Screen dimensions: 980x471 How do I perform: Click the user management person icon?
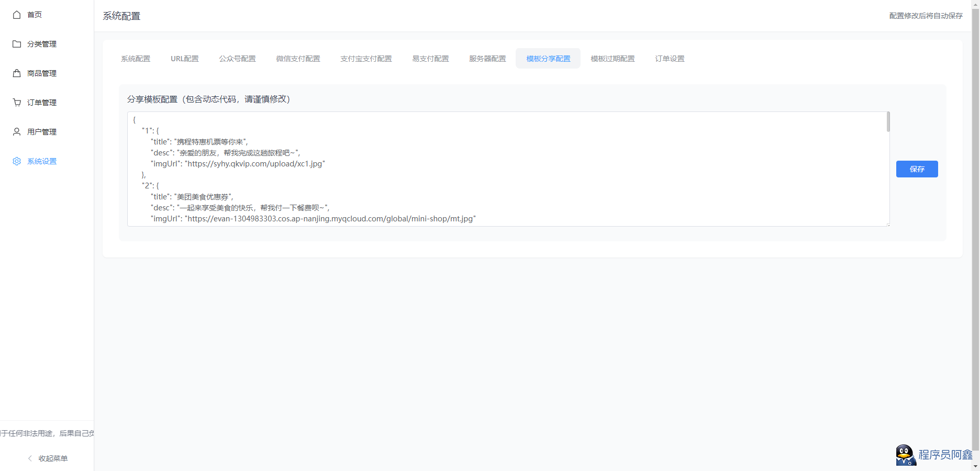click(x=17, y=132)
